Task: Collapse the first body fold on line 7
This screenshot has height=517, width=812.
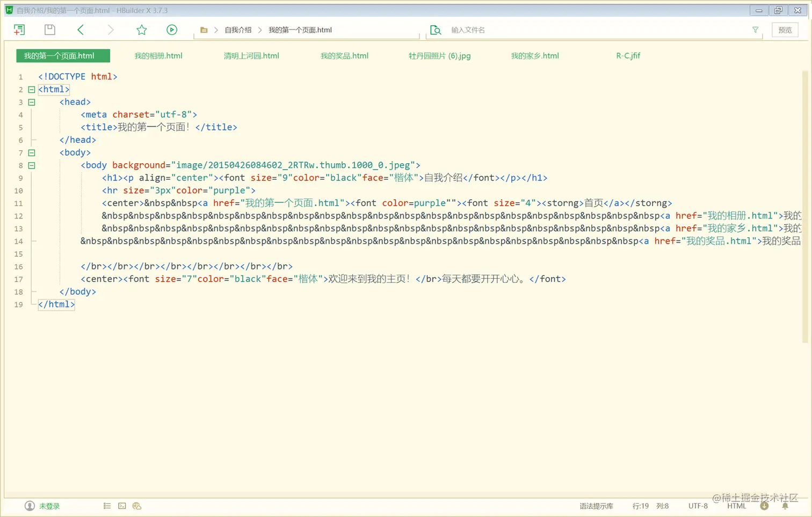Action: pyautogui.click(x=32, y=152)
